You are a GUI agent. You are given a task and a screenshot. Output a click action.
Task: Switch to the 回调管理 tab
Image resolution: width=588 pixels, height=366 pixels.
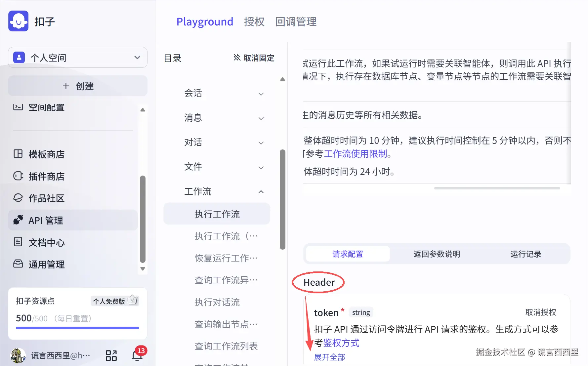point(296,22)
